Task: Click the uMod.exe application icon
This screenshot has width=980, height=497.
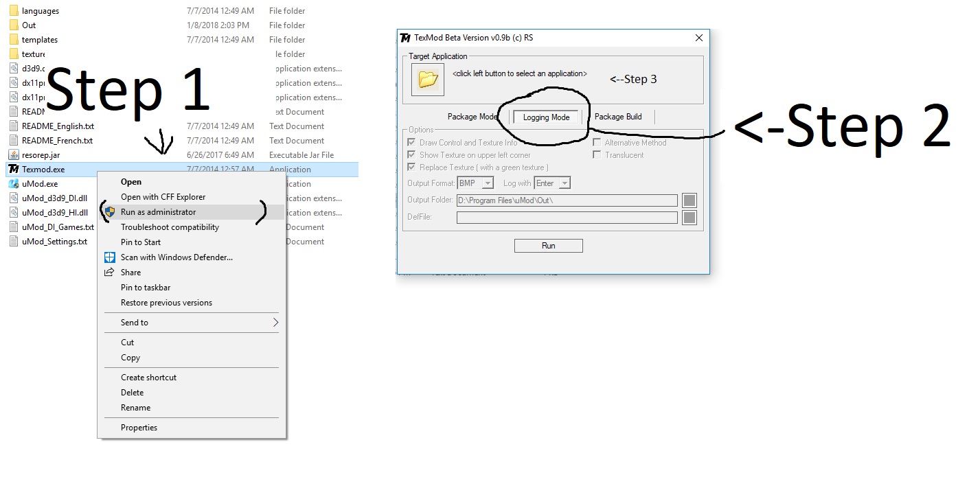Action: coord(13,184)
